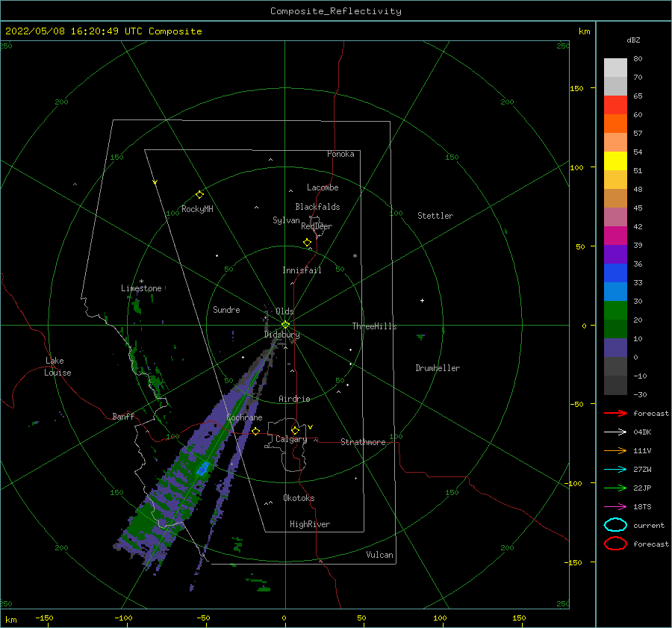This screenshot has height=628, width=672.
Task: Click the Composite_Reflectivity title
Action: coord(336,11)
